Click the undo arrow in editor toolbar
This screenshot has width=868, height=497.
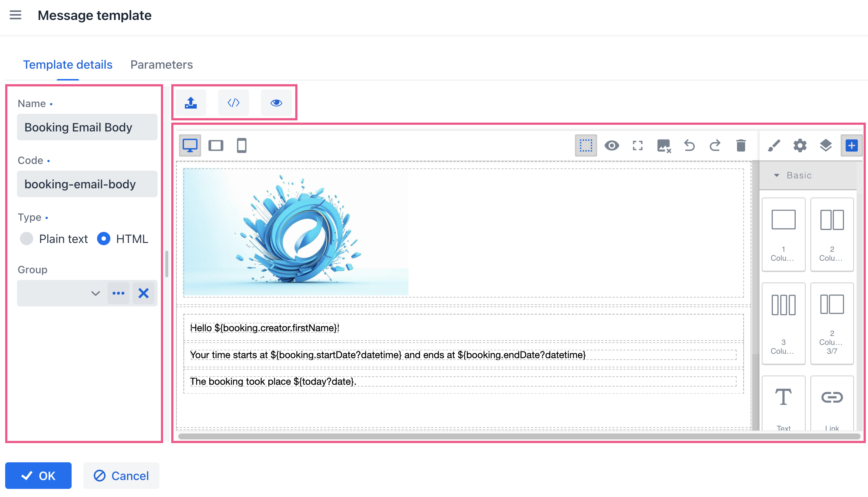click(x=689, y=145)
